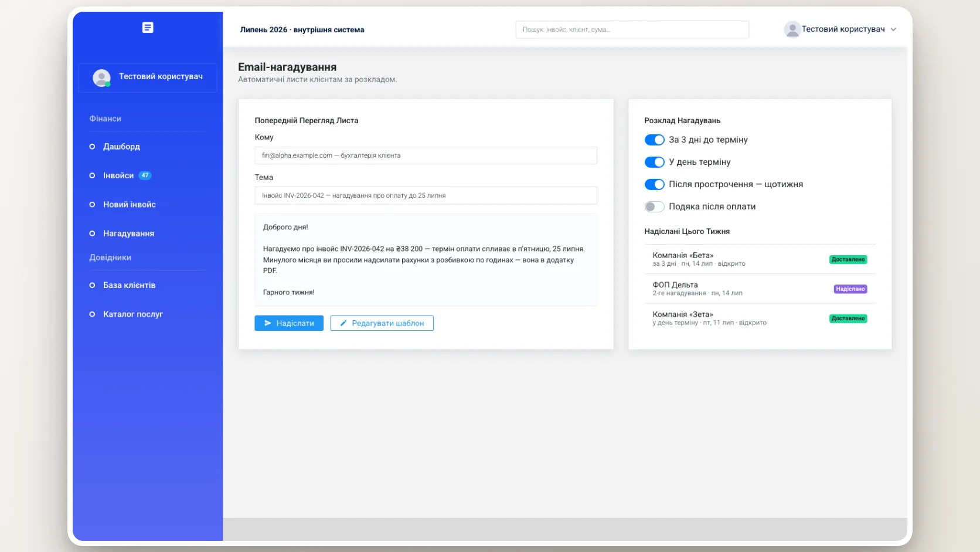Click the pencil icon on Редагувати шаблон

pos(343,323)
